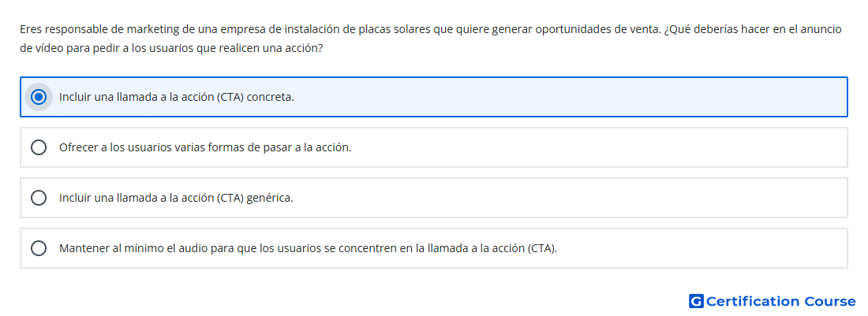Click the label 'Incluir una llamada a la acción (CTA) genérica.'
The width and height of the screenshot is (868, 316).
[x=176, y=198]
